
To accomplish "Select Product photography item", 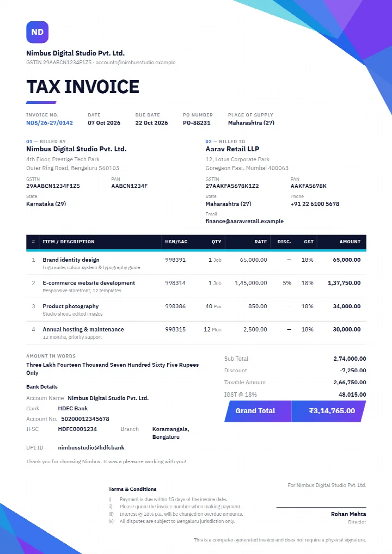I will tap(71, 306).
